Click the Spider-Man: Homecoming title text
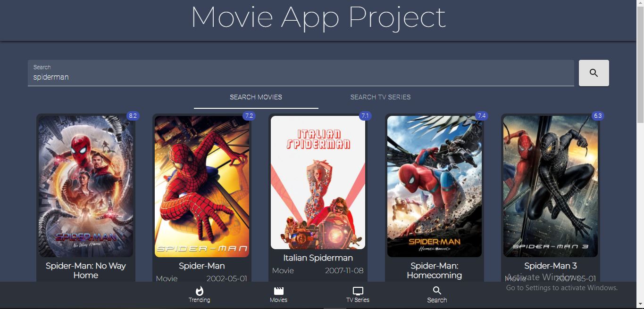 click(434, 270)
